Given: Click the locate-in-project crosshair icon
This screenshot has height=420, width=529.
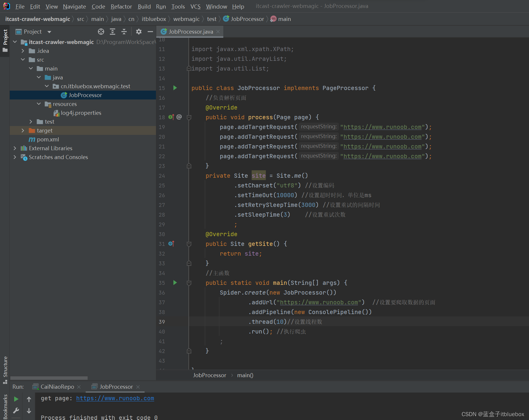Looking at the screenshot, I should click(x=101, y=32).
